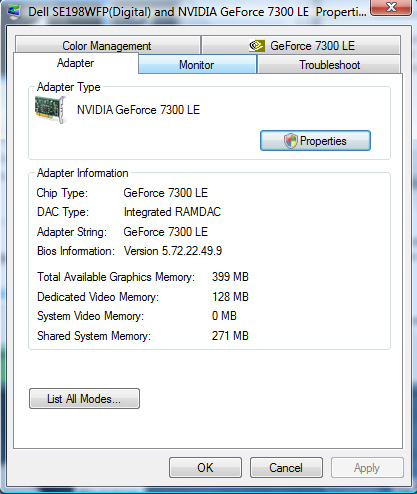The height and width of the screenshot is (494, 417).
Task: Click the List All Modes button
Action: [x=84, y=398]
